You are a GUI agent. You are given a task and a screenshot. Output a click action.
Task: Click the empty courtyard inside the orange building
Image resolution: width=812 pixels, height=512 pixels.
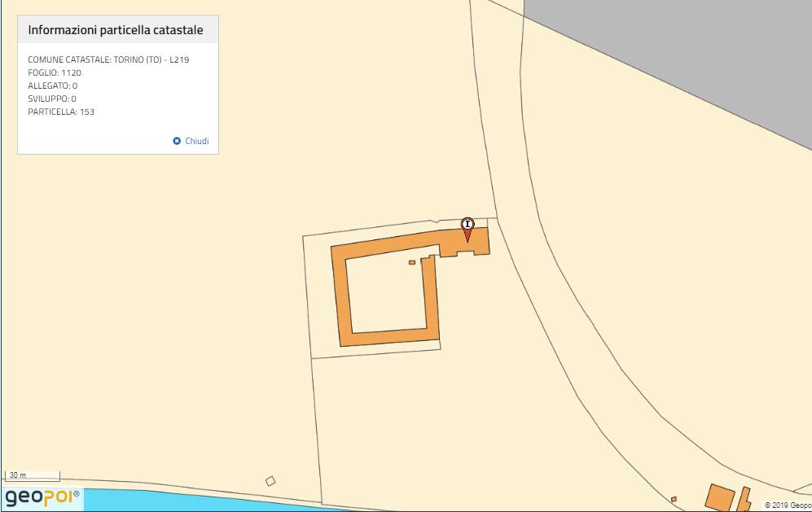tap(387, 295)
